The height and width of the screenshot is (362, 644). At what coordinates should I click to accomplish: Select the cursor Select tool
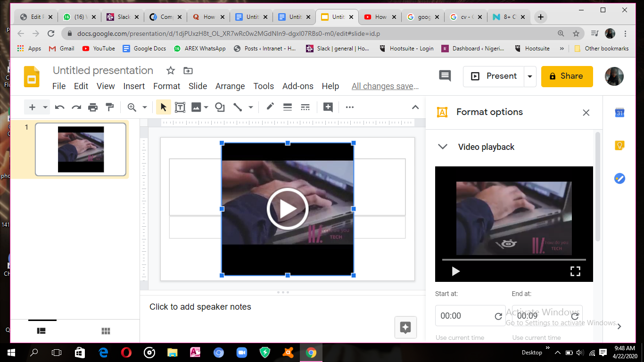click(163, 107)
